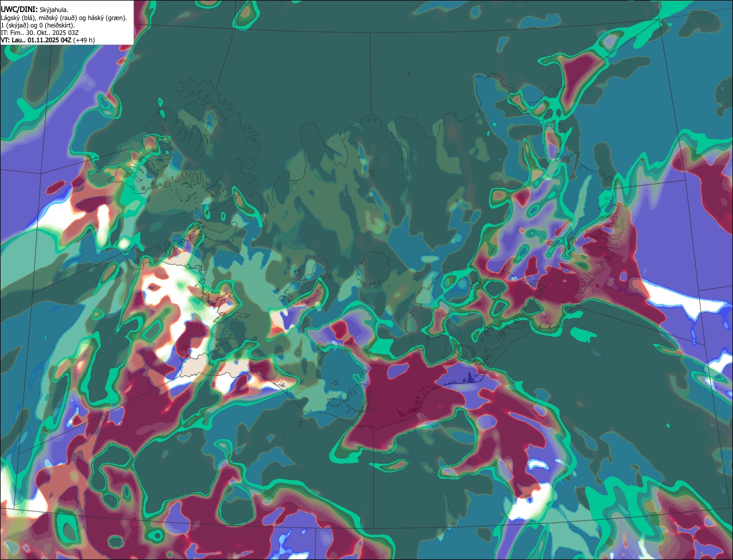Select the '1 (skýjað) og 0 (heiðskírt).' line
The height and width of the screenshot is (560, 733).
38,25
